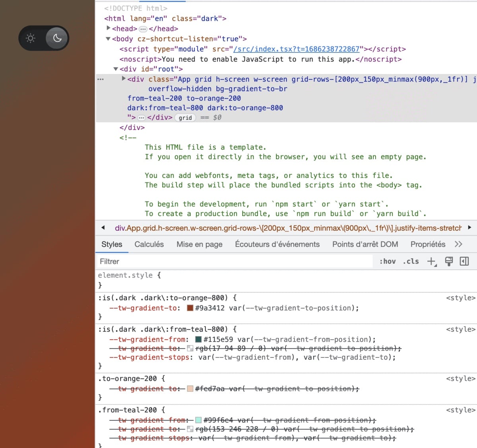Click the ellipsis inside the App div element

pyautogui.click(x=142, y=118)
